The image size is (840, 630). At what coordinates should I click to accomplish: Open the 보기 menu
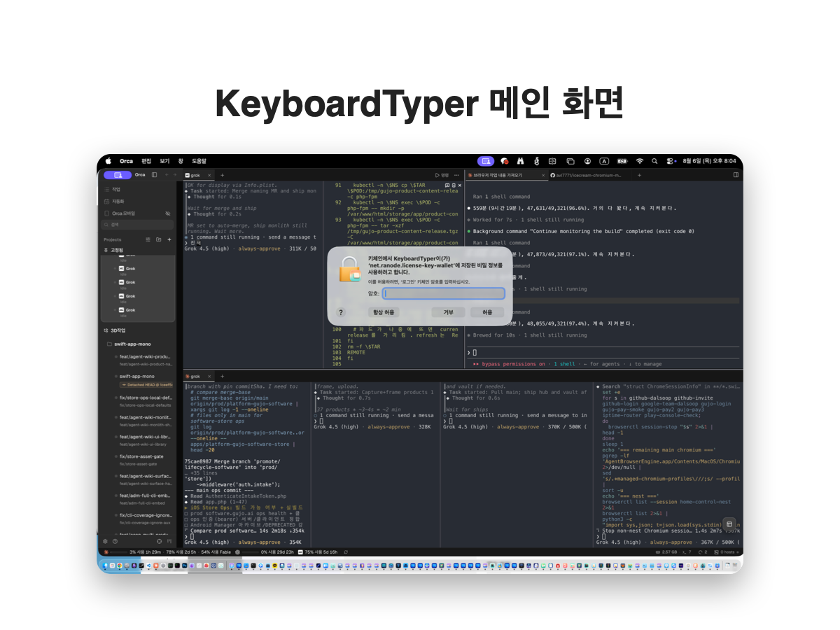164,161
